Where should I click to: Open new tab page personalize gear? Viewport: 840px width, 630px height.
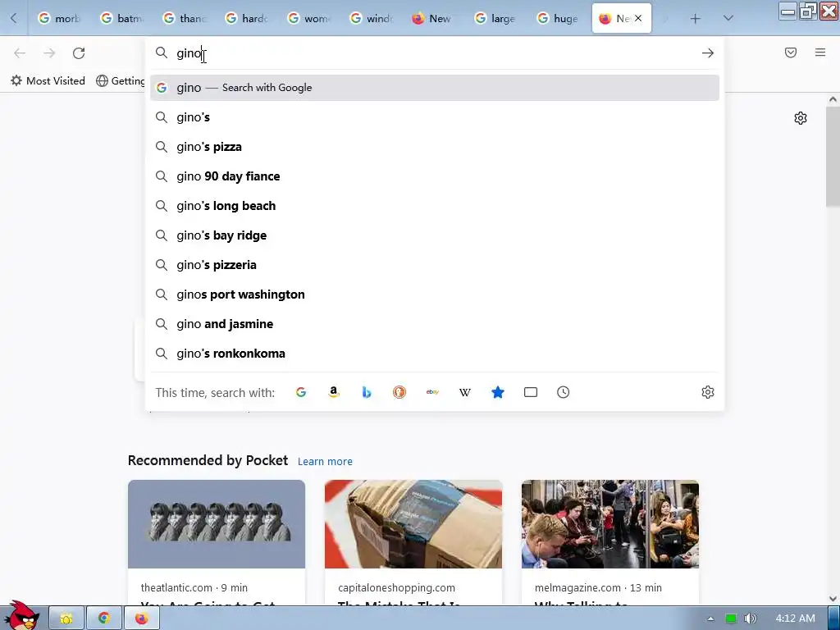pyautogui.click(x=801, y=118)
